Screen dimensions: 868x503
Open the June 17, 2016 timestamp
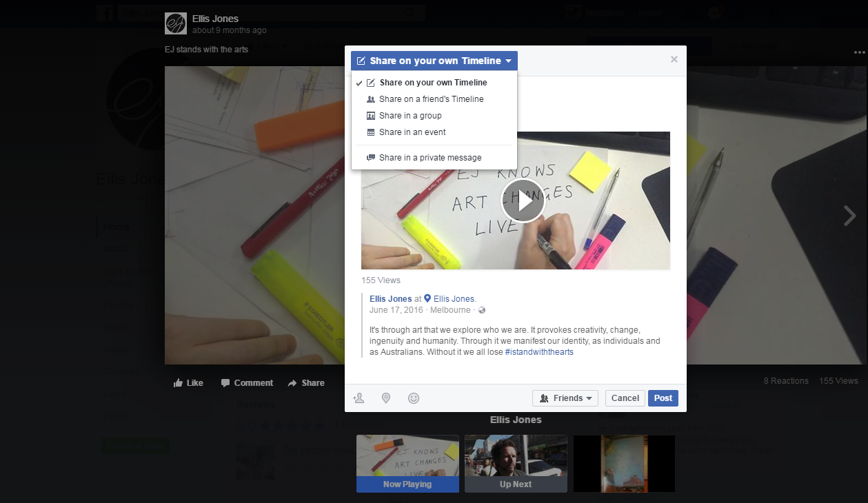click(x=396, y=310)
